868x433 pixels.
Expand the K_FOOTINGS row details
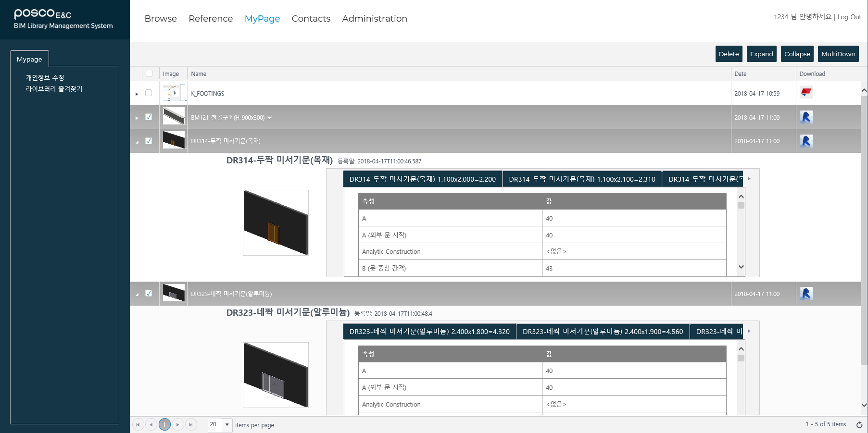click(x=137, y=94)
